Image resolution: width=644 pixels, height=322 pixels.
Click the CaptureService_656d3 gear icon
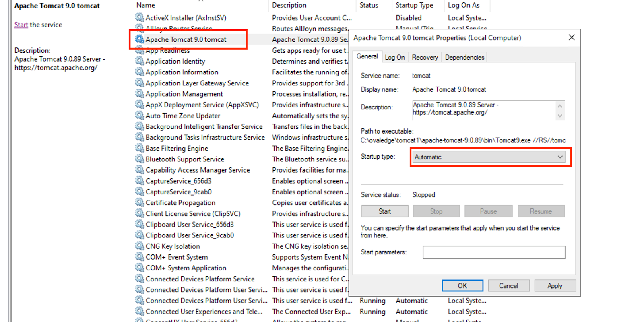click(140, 180)
